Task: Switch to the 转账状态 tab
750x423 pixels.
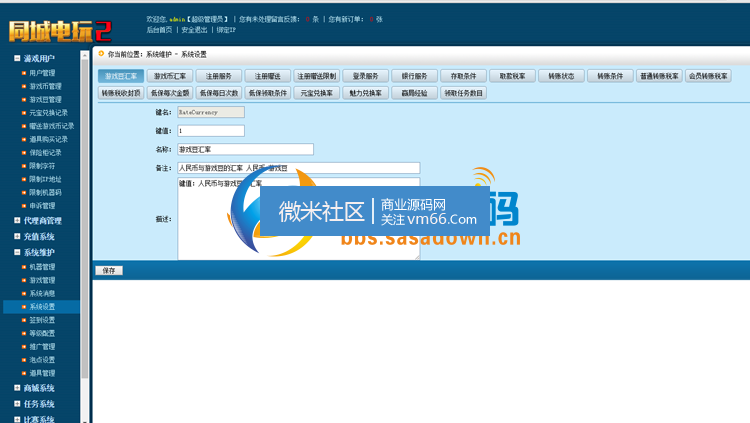Action: [561, 76]
